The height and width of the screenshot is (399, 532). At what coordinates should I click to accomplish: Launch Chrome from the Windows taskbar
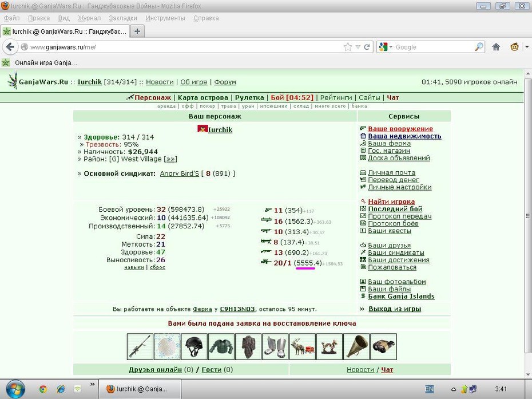43,389
